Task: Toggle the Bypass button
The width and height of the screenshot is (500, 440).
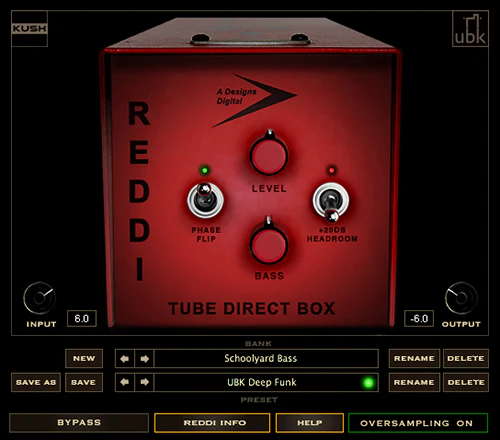Action: point(79,423)
